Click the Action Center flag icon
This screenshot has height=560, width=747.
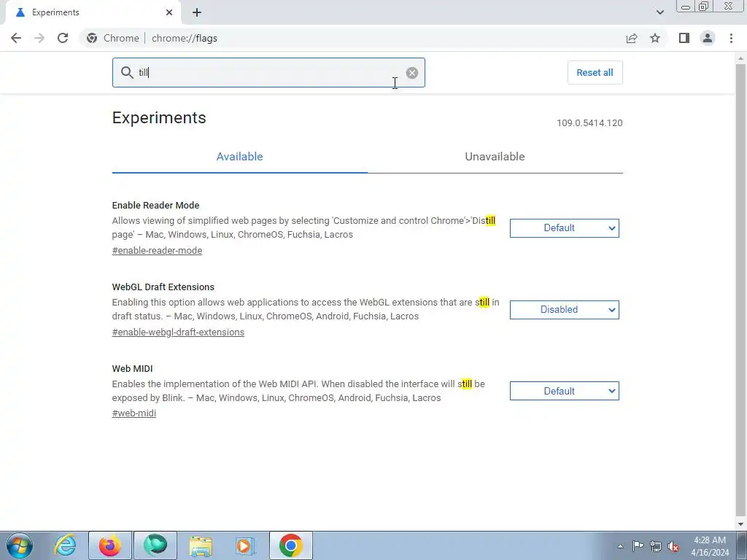pos(638,546)
